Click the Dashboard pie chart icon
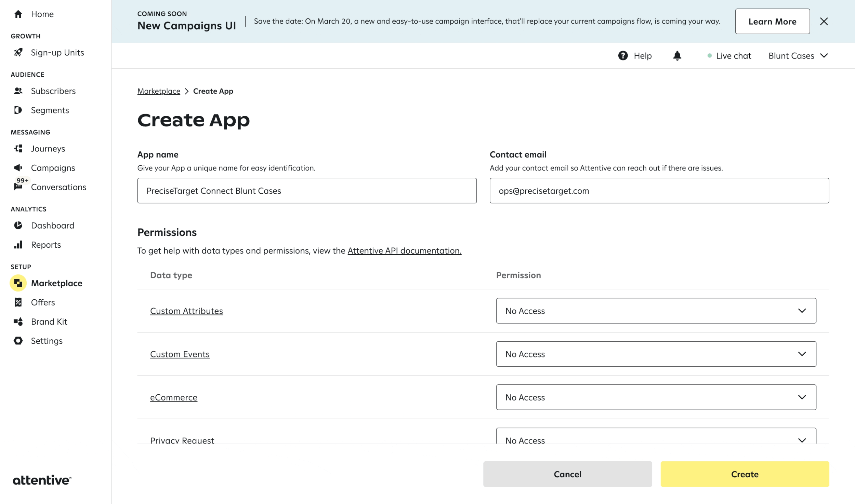 click(18, 225)
